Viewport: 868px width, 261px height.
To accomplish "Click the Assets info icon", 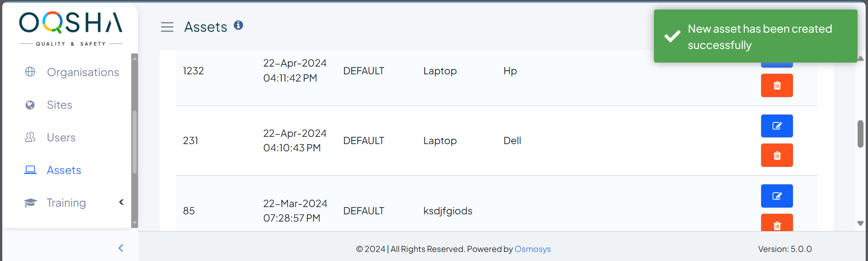I will click(x=238, y=25).
